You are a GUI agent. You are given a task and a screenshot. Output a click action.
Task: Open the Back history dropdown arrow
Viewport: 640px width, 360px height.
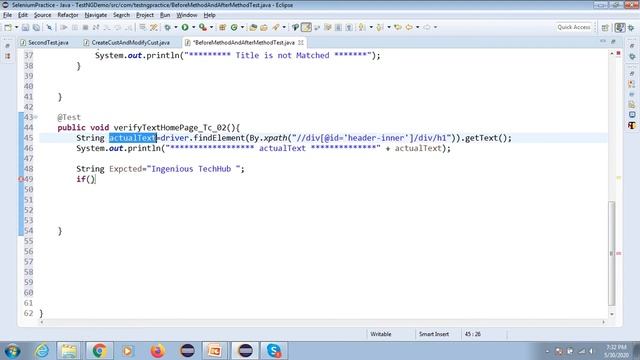418,27
